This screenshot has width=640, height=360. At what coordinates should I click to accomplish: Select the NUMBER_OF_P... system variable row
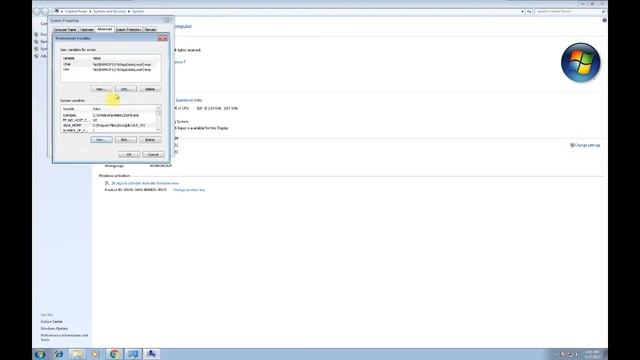click(108, 130)
